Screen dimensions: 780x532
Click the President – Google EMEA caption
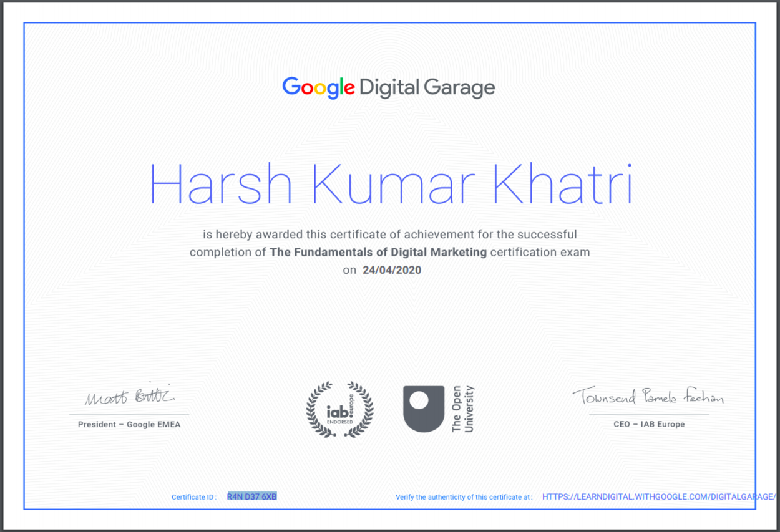click(x=129, y=425)
